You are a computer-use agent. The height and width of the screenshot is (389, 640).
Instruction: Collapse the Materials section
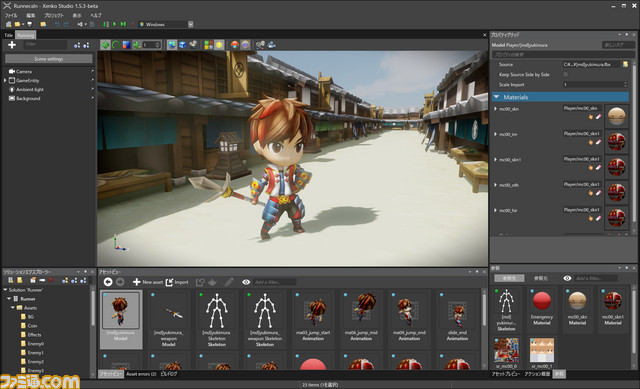pyautogui.click(x=497, y=97)
